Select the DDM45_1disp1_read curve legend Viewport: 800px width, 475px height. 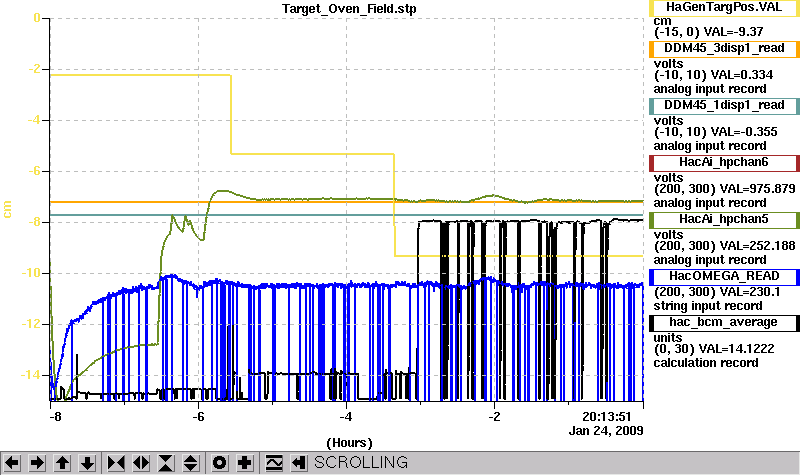[x=724, y=106]
